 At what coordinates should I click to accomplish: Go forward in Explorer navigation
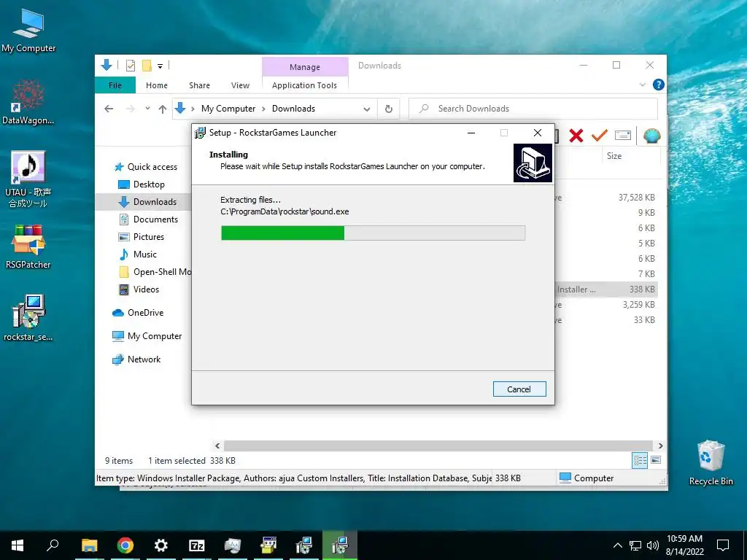click(130, 109)
